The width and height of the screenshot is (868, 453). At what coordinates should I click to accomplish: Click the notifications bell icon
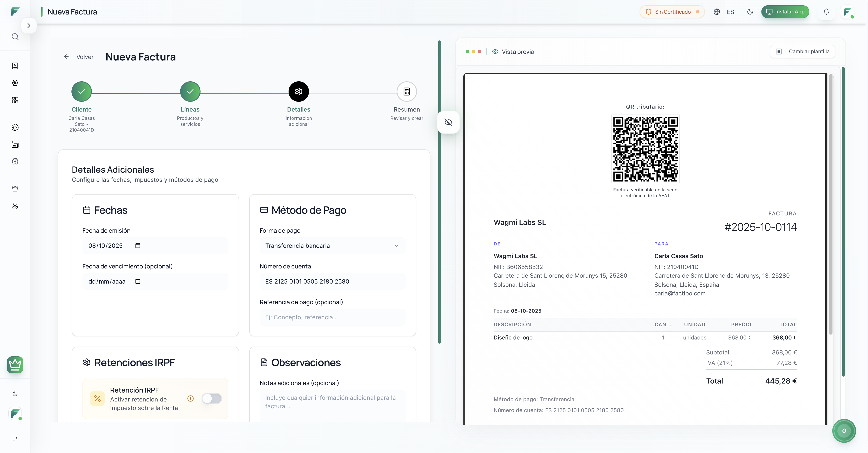(826, 12)
